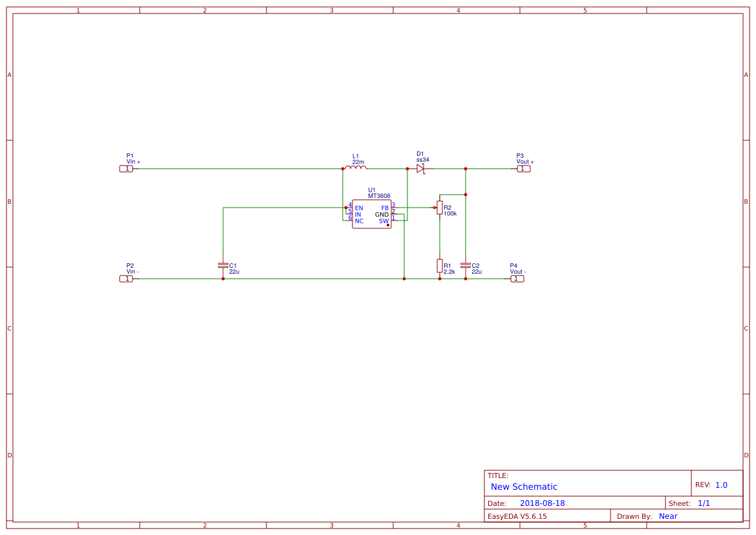Select resistor R2 100k symbol
The image size is (756, 535).
point(440,208)
